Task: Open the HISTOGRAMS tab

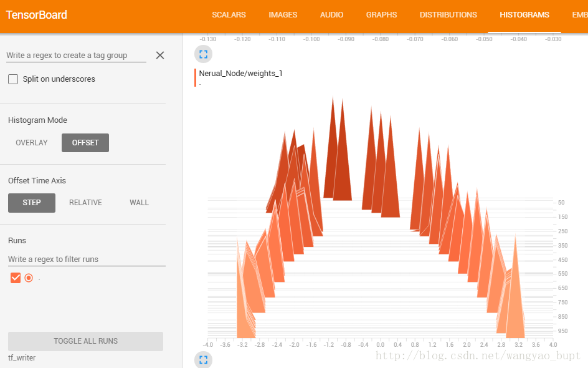Action: tap(524, 15)
